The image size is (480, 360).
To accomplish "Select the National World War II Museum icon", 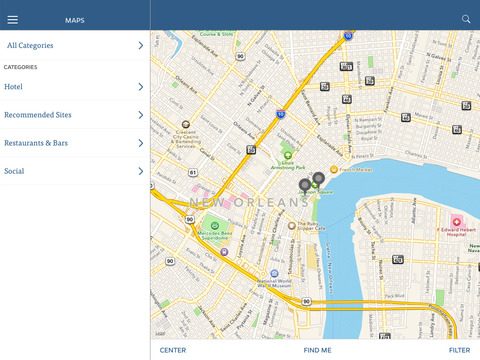I will click(x=274, y=274).
